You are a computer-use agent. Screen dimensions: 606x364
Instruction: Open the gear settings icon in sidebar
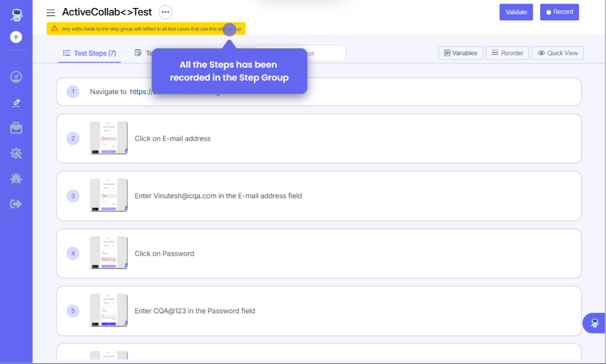point(16,153)
